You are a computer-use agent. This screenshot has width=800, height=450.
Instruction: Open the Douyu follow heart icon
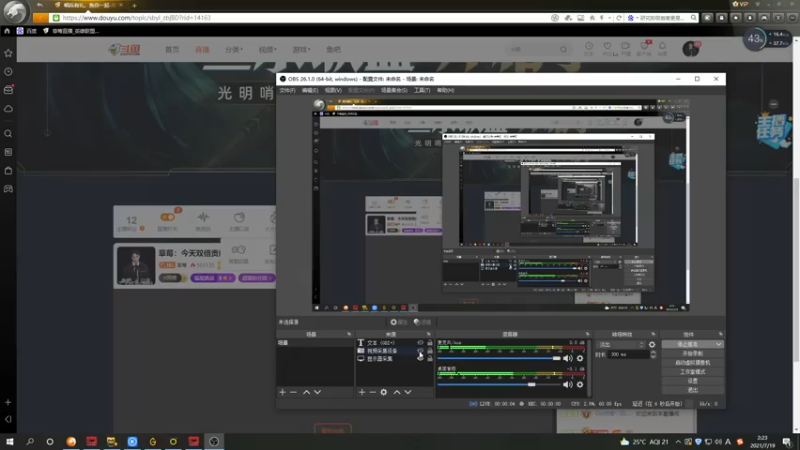click(x=607, y=47)
